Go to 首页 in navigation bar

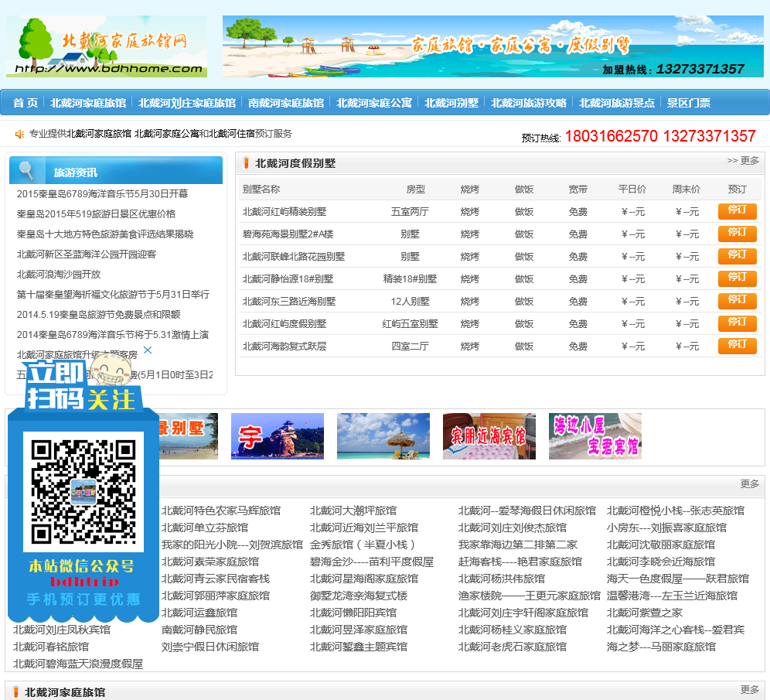click(26, 103)
